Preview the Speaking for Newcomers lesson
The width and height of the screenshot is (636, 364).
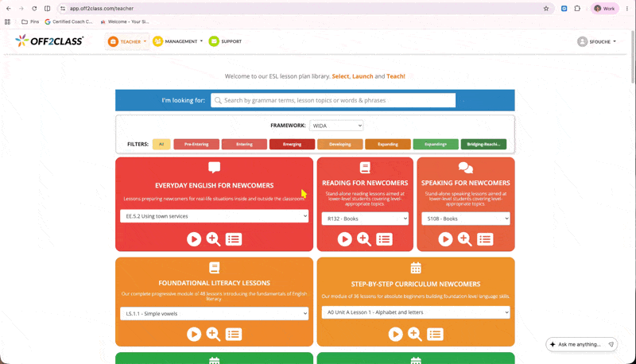click(x=465, y=239)
